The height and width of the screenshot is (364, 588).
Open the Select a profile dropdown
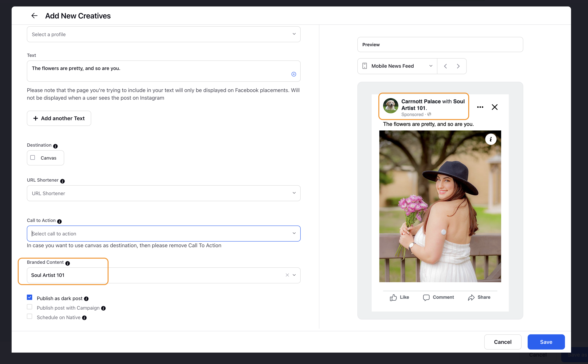click(x=164, y=34)
